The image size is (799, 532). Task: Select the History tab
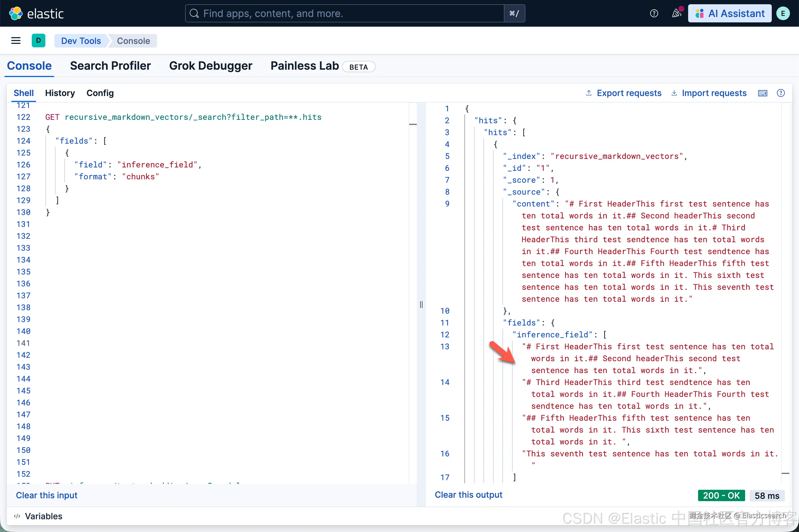coord(60,93)
